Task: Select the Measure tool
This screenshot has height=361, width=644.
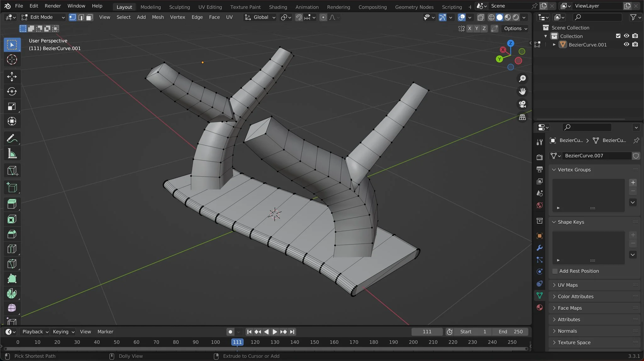Action: pyautogui.click(x=12, y=154)
